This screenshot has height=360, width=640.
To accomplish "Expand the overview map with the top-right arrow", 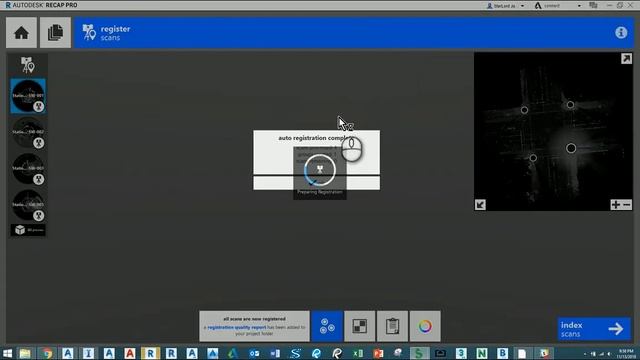I will (626, 58).
